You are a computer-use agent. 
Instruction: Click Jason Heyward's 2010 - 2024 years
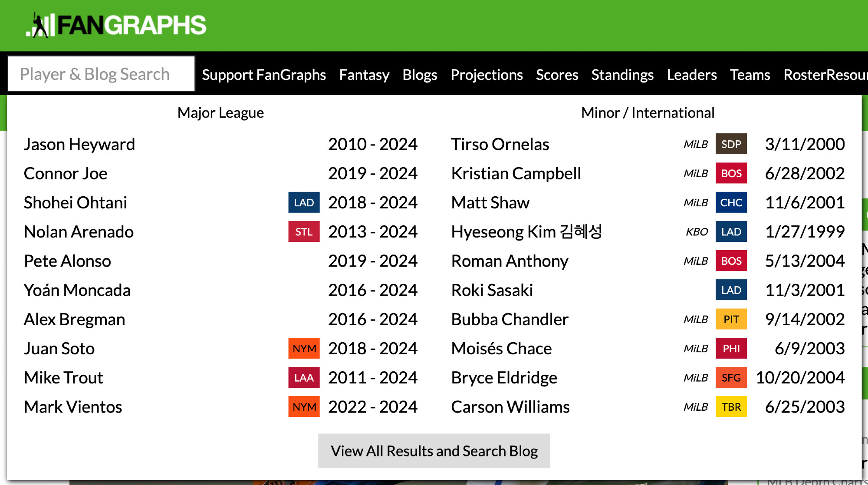[x=373, y=144]
